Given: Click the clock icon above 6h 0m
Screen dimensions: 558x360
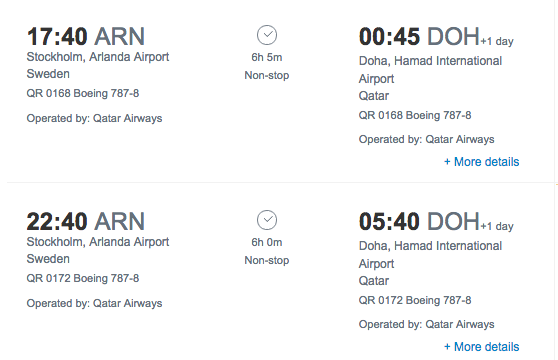Looking at the screenshot, I should click(267, 220).
